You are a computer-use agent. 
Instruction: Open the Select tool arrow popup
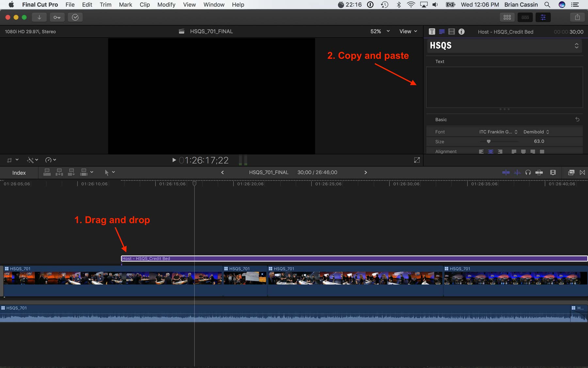(x=109, y=172)
